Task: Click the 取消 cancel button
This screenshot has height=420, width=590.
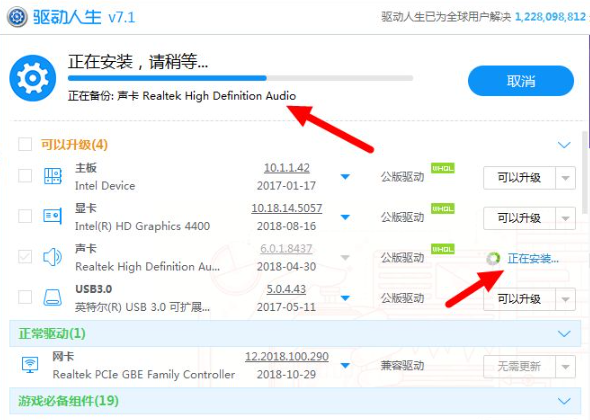Action: (x=521, y=81)
